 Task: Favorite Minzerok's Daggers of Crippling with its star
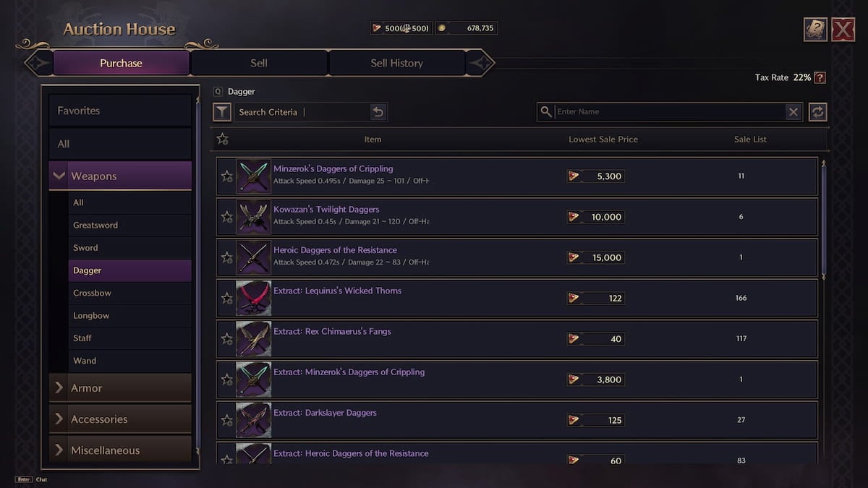tap(226, 175)
